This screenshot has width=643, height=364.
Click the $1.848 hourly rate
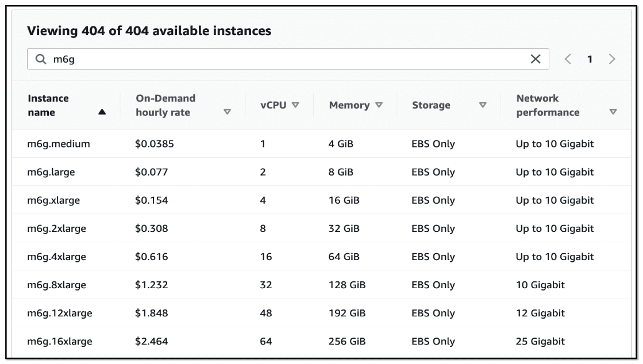point(152,313)
